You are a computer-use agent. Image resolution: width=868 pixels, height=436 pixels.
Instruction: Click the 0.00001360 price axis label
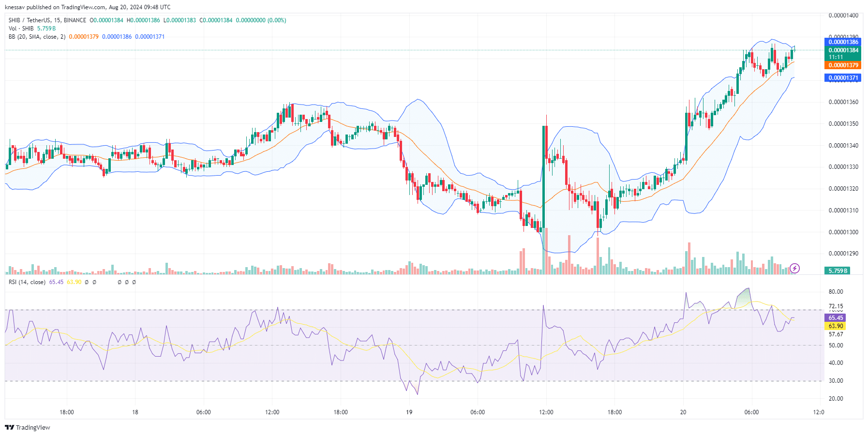(843, 102)
